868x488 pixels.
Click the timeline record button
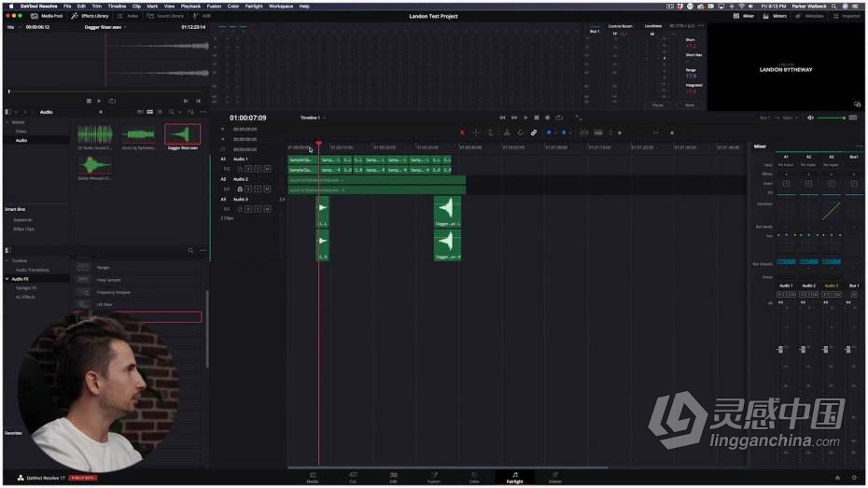click(x=548, y=118)
